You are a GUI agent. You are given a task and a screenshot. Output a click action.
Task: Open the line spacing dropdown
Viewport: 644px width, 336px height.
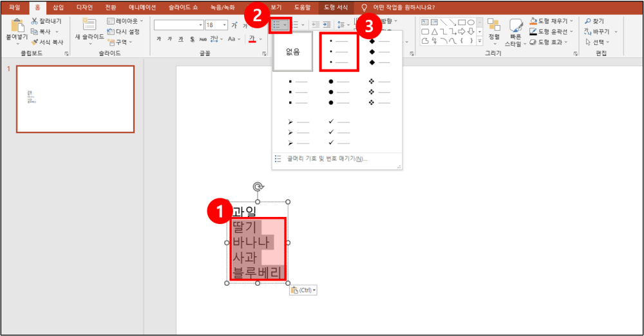[x=343, y=25]
